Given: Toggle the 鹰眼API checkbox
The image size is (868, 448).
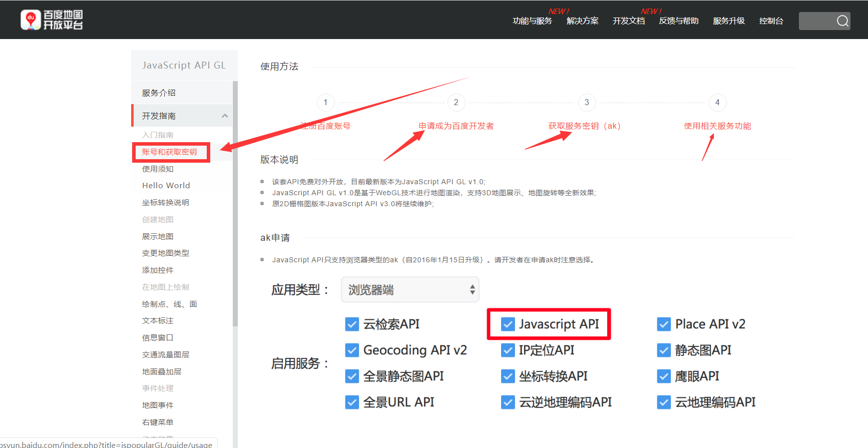Looking at the screenshot, I should [x=664, y=376].
